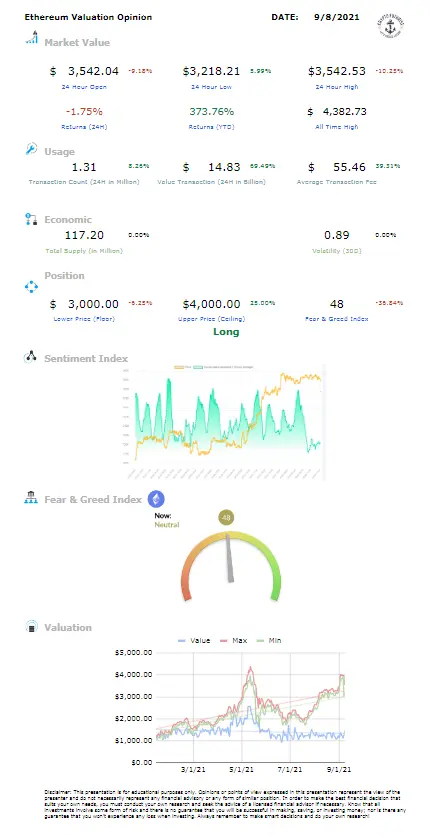Click the Sentiment Index chart image

[x=224, y=423]
